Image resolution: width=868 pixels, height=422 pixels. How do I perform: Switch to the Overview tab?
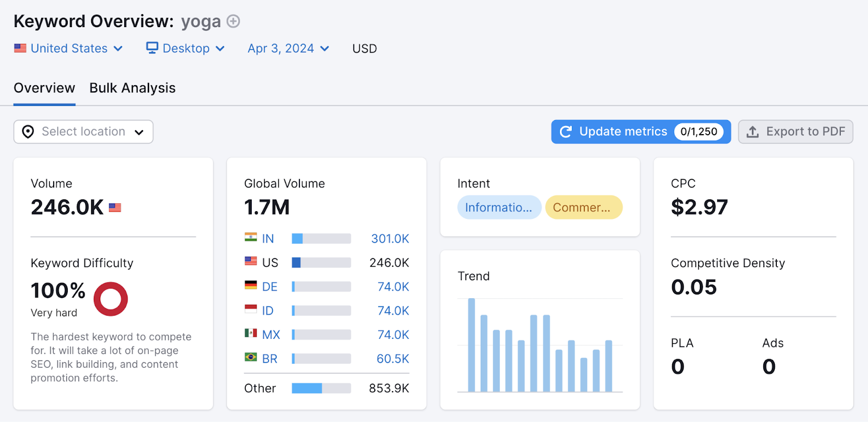point(44,88)
